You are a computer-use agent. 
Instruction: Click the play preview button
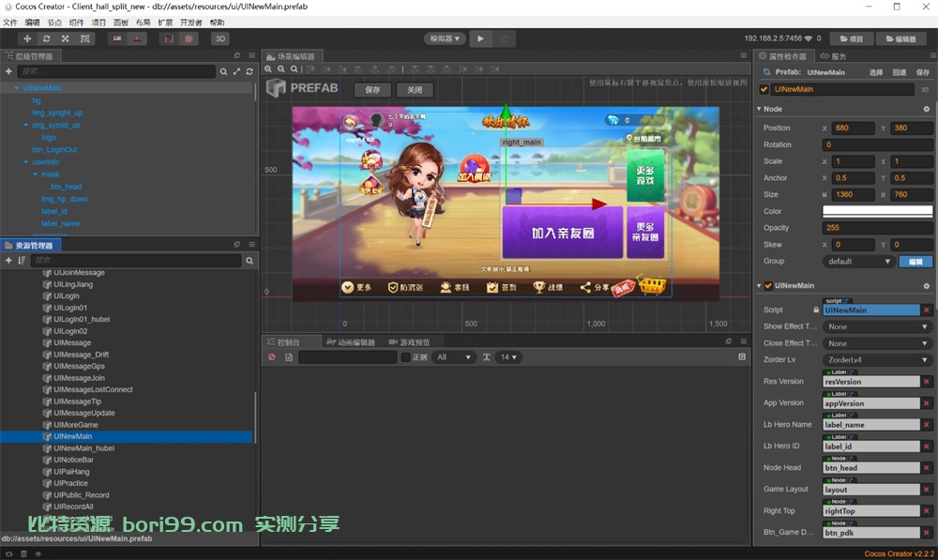(x=480, y=38)
